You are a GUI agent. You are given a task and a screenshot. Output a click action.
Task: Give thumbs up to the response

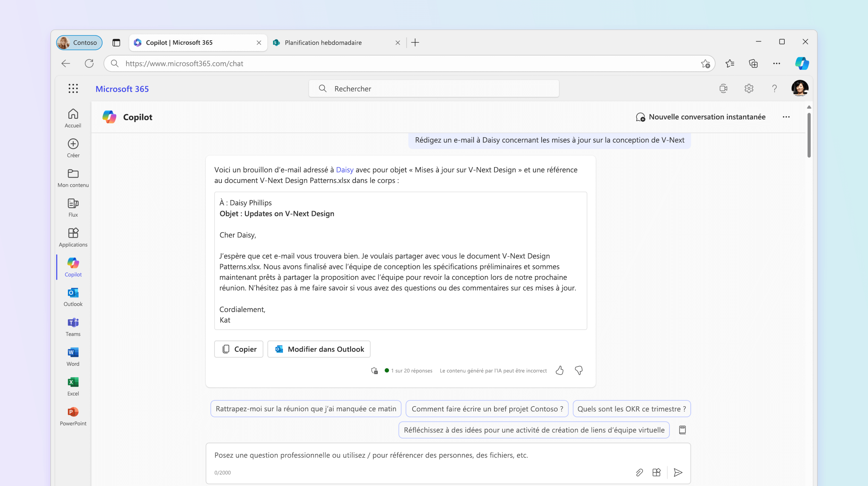pyautogui.click(x=559, y=370)
